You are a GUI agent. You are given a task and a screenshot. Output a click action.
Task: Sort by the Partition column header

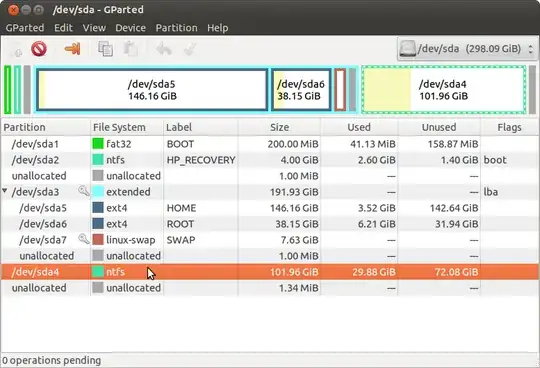pos(45,127)
